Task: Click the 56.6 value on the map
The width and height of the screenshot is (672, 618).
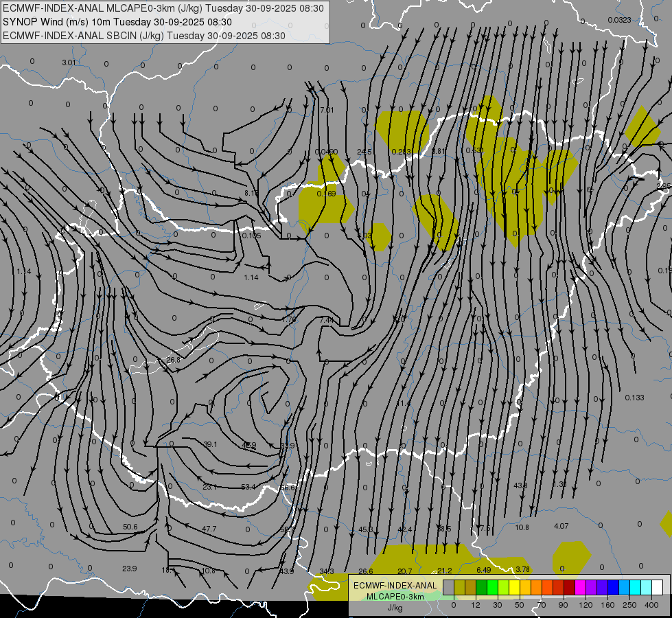Action: 287,488
